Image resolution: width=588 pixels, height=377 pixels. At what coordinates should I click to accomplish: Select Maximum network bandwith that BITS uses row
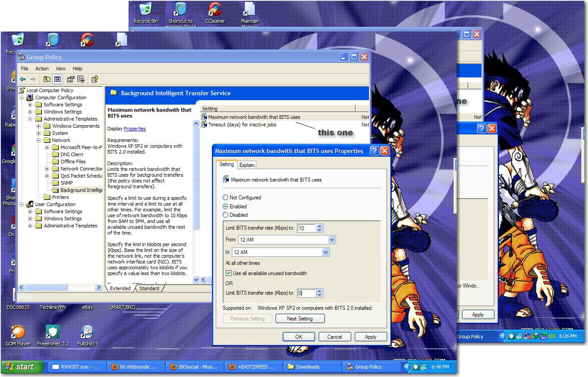[285, 117]
